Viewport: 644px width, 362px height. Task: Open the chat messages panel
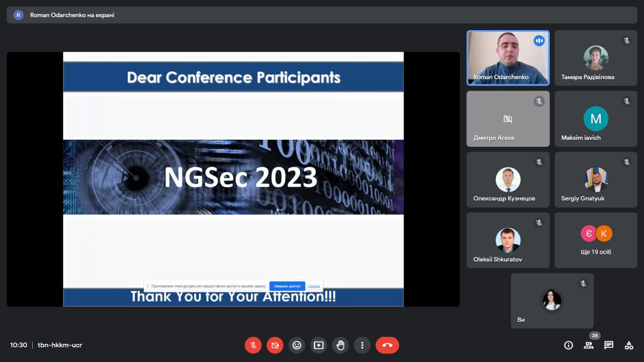click(x=609, y=345)
